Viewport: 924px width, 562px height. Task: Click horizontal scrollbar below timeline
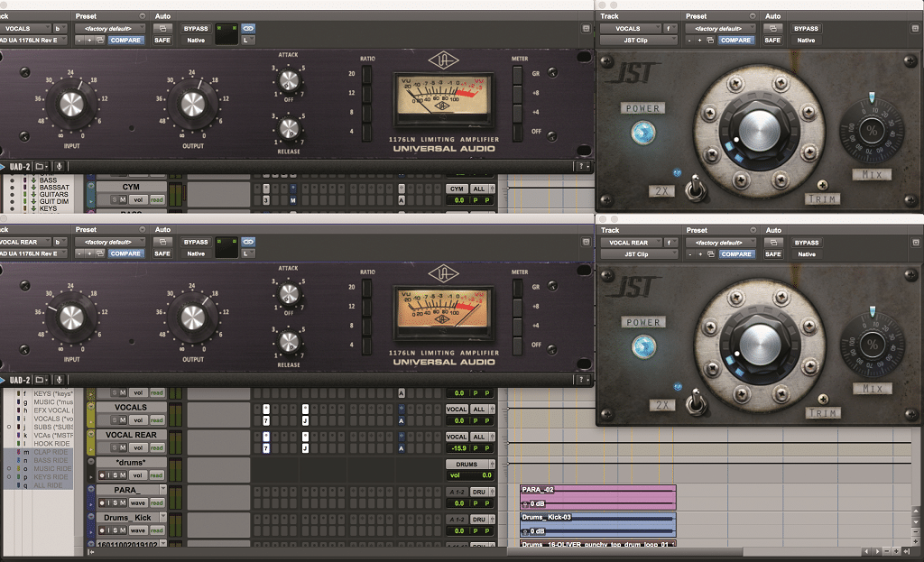point(684,552)
